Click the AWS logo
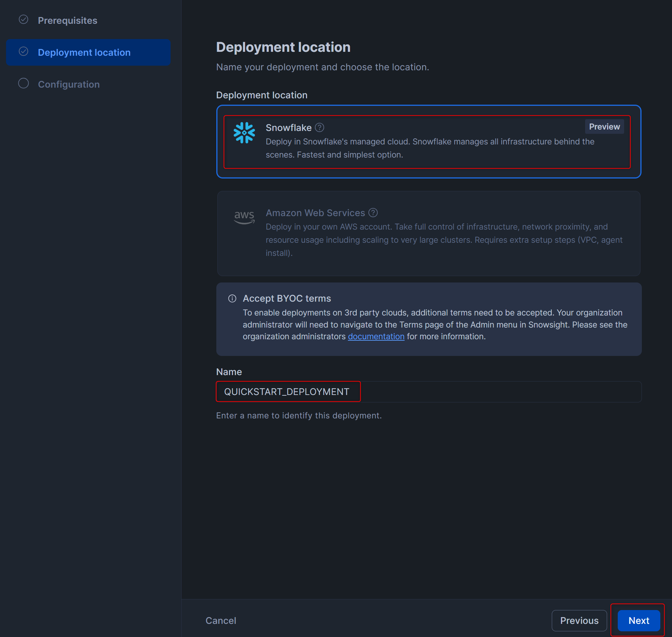The image size is (672, 637). (244, 217)
